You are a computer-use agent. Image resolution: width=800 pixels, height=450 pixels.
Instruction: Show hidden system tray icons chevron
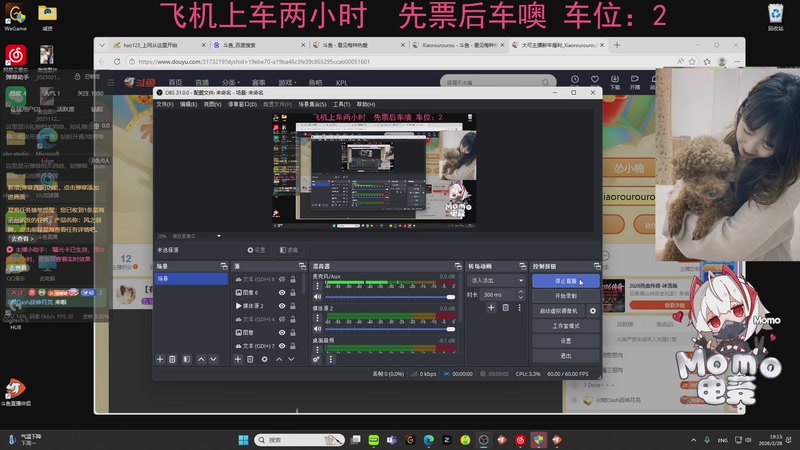point(693,440)
